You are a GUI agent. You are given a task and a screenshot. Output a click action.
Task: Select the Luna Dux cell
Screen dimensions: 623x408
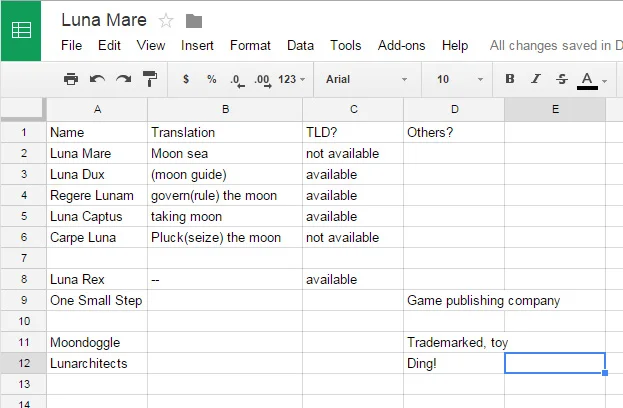pos(97,174)
